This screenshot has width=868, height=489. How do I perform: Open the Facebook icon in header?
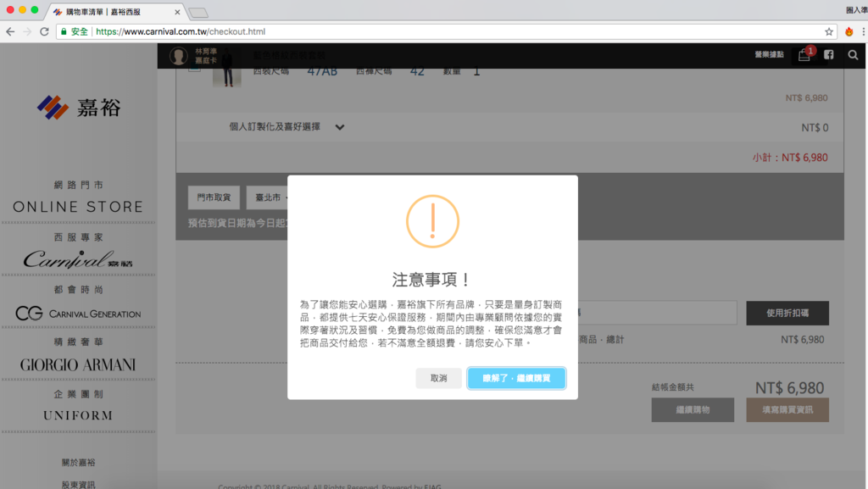(x=829, y=55)
